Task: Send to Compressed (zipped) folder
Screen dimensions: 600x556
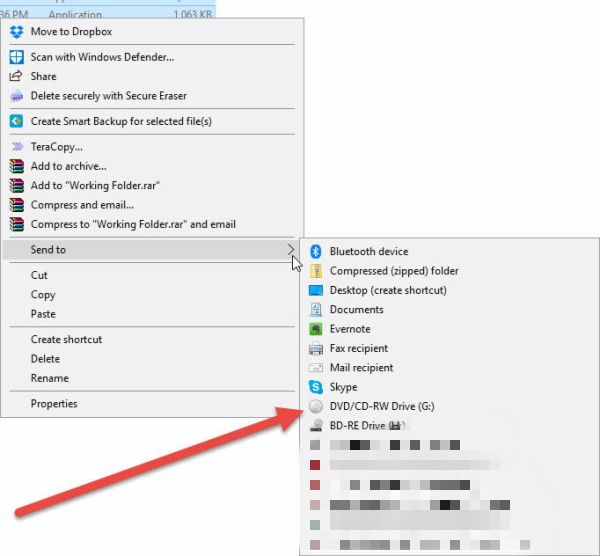Action: pos(450,271)
